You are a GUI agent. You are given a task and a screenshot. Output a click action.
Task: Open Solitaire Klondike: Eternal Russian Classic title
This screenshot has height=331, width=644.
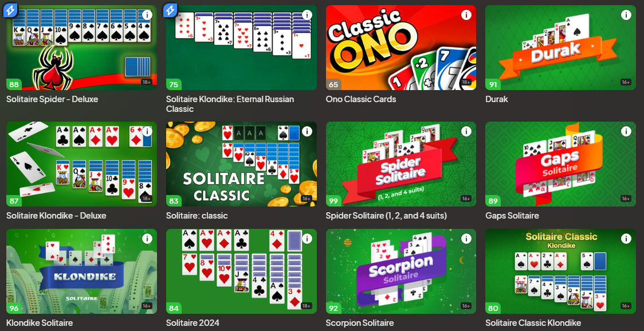(x=230, y=104)
